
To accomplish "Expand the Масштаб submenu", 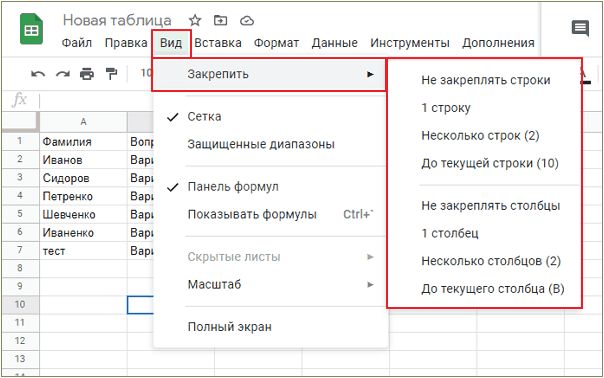I will [x=270, y=285].
